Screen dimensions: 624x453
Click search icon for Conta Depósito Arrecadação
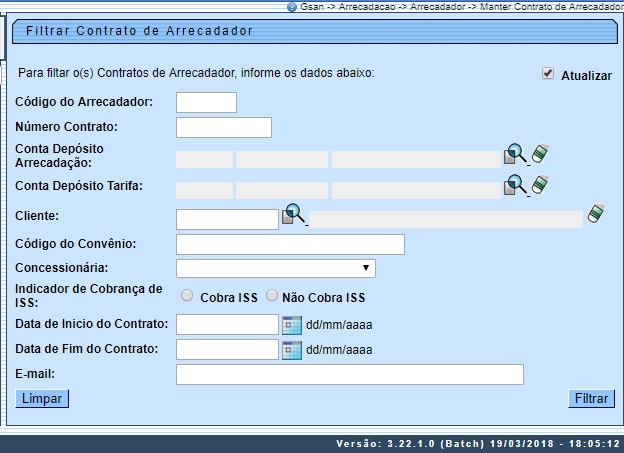[x=514, y=155]
